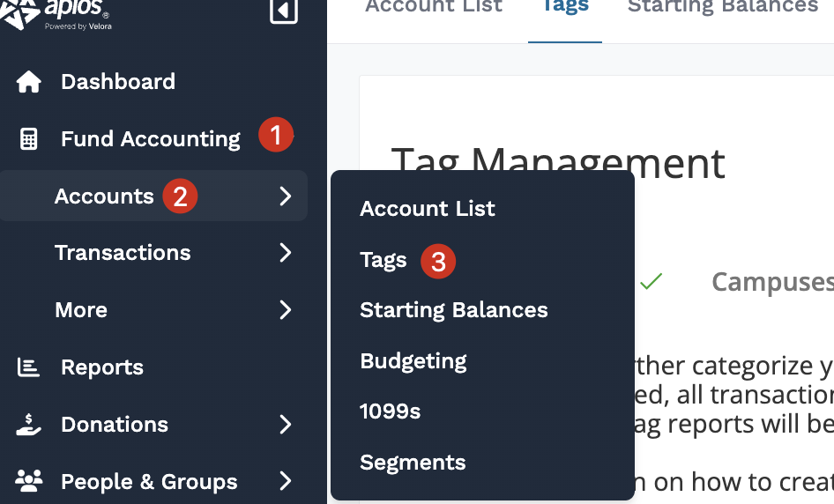Collapse the sidebar using the arrow icon
834x504 pixels.
point(283,11)
